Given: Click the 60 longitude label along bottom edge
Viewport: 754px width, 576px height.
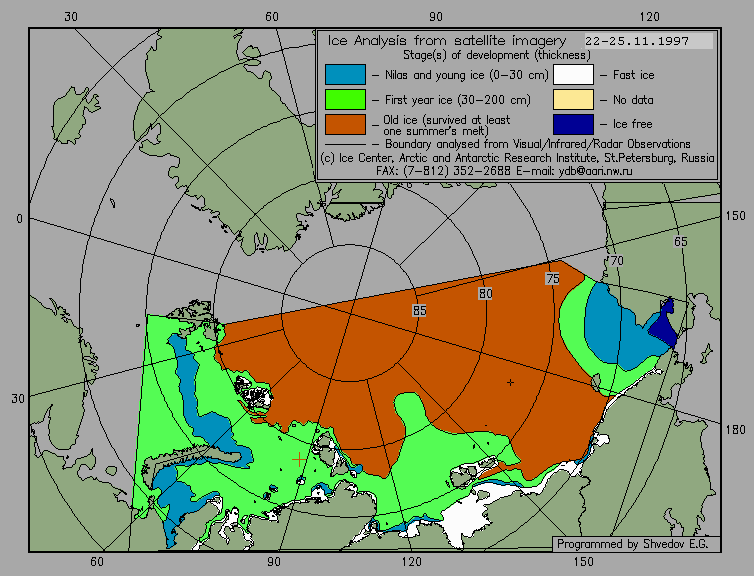Looking at the screenshot, I should click(97, 562).
